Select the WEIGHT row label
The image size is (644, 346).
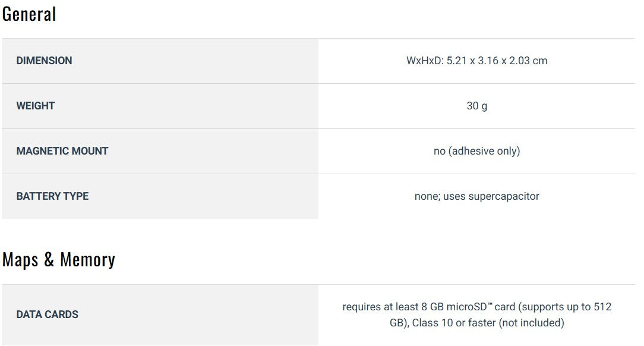(x=36, y=106)
